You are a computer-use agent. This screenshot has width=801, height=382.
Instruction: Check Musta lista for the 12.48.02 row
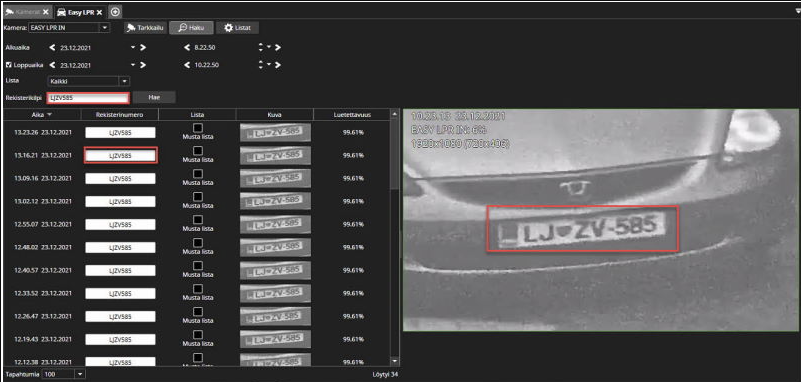(x=198, y=243)
